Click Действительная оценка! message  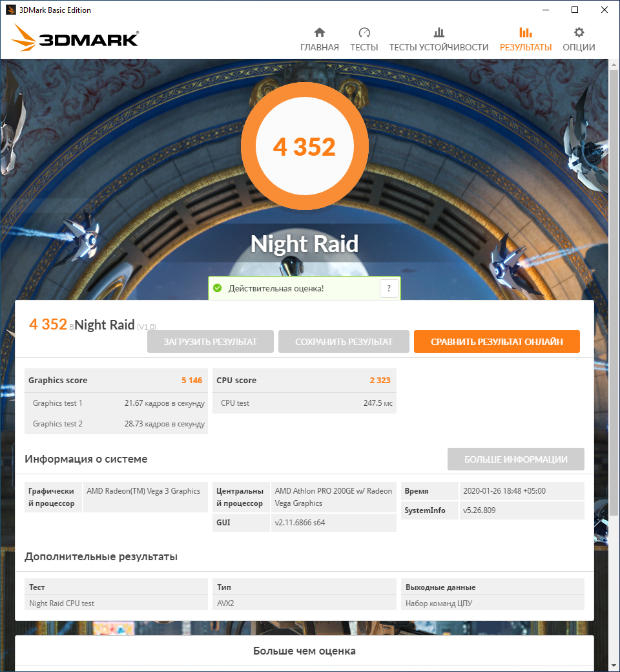[x=276, y=288]
